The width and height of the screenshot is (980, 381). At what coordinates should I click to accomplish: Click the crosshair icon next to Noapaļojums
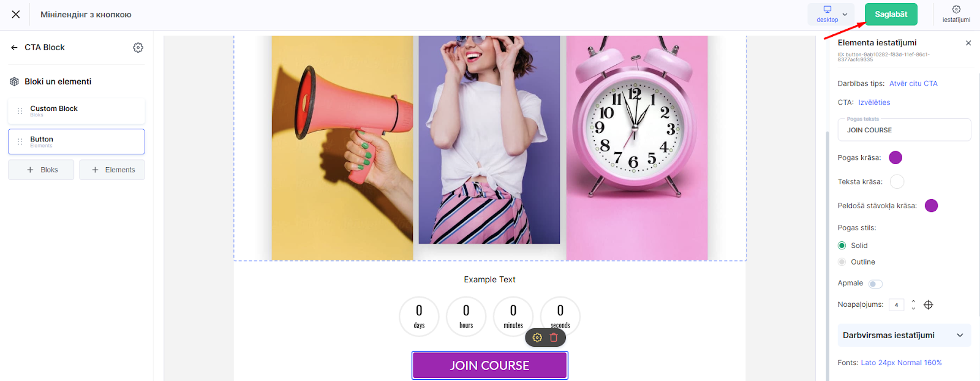[x=929, y=305]
